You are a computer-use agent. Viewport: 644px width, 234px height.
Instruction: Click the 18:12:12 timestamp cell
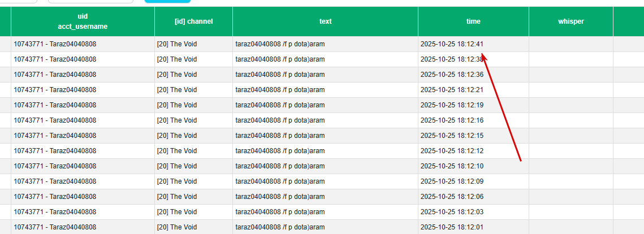tap(452, 151)
